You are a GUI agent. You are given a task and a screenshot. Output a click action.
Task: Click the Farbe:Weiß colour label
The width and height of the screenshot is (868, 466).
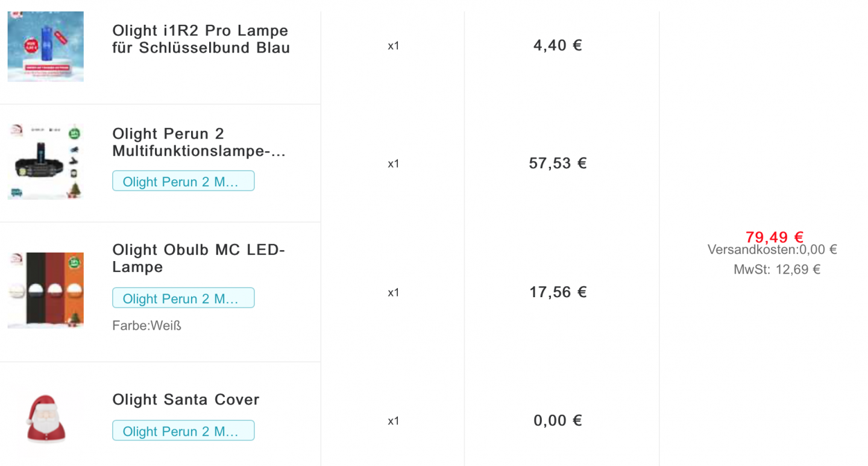[x=146, y=326]
